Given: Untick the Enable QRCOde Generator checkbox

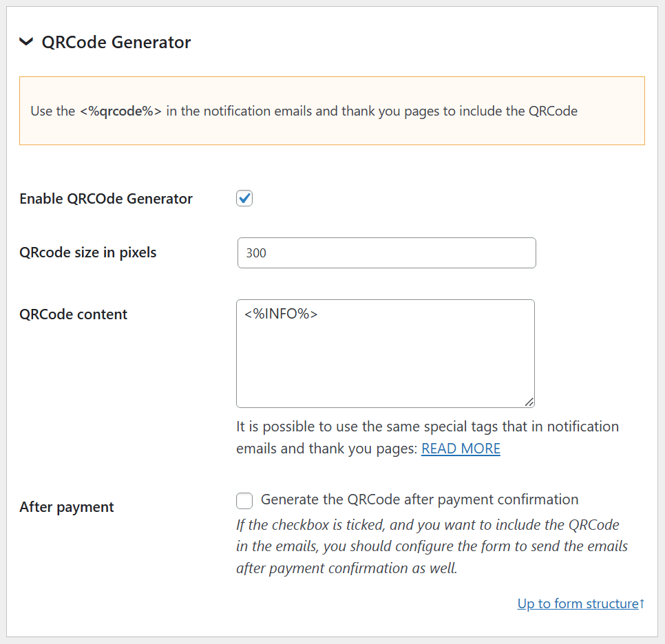Looking at the screenshot, I should (x=244, y=199).
